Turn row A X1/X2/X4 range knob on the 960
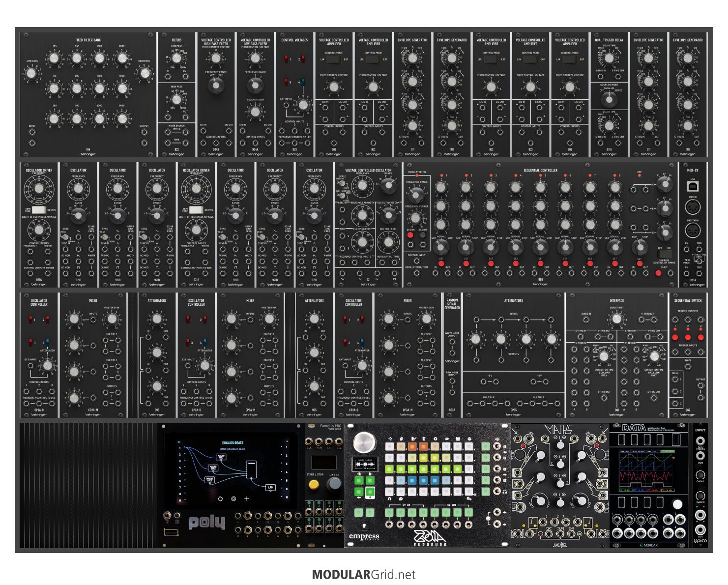The height and width of the screenshot is (585, 728). point(664,184)
